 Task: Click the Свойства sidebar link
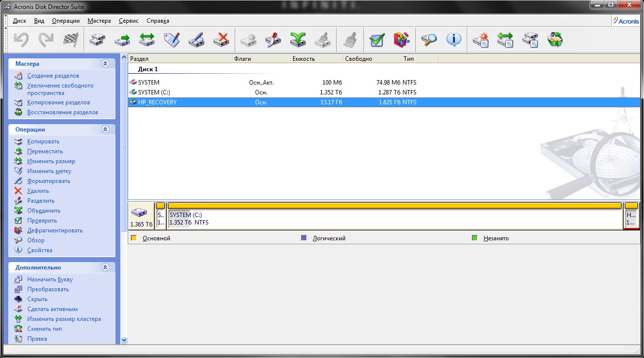40,250
